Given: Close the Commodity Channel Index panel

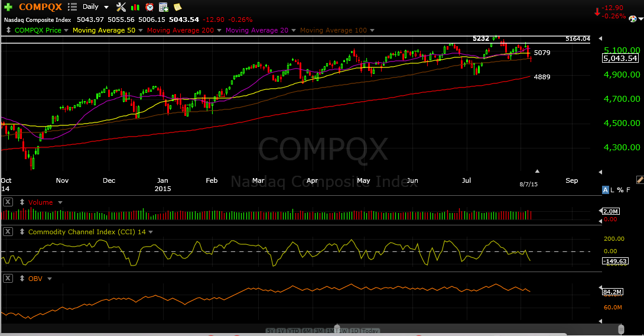Looking at the screenshot, I should click(8, 231).
